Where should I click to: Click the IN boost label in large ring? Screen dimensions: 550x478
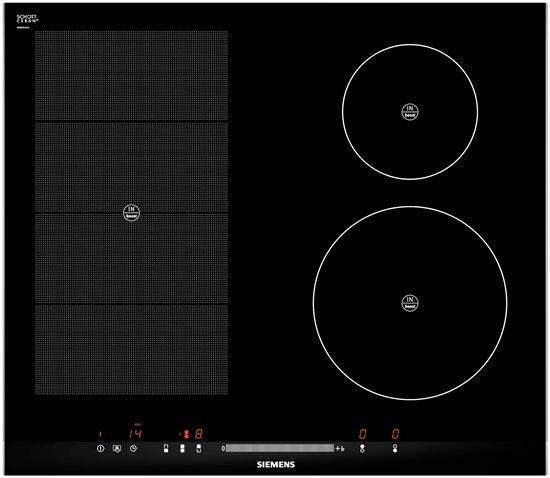410,303
